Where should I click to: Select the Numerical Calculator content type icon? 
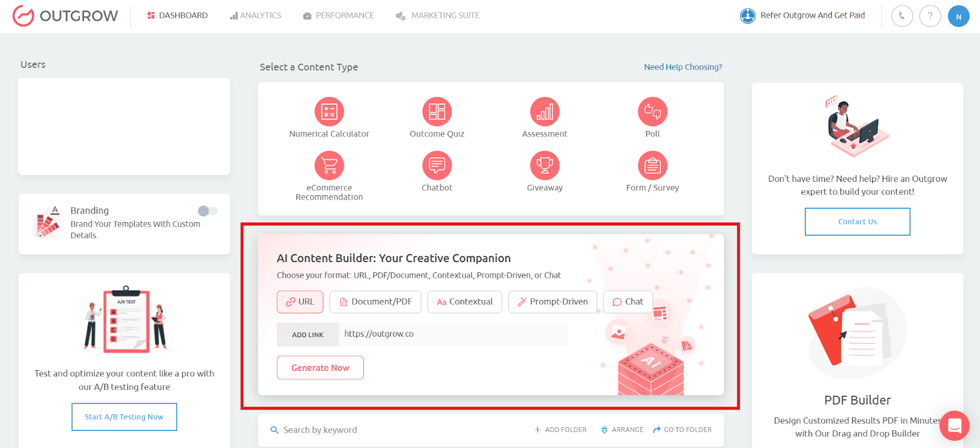coord(329,112)
